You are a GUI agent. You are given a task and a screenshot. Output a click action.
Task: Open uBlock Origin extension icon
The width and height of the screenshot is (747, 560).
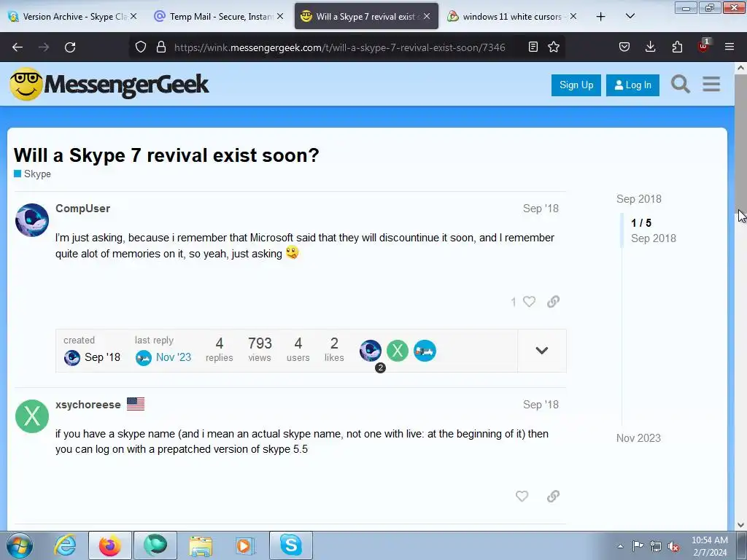point(703,46)
